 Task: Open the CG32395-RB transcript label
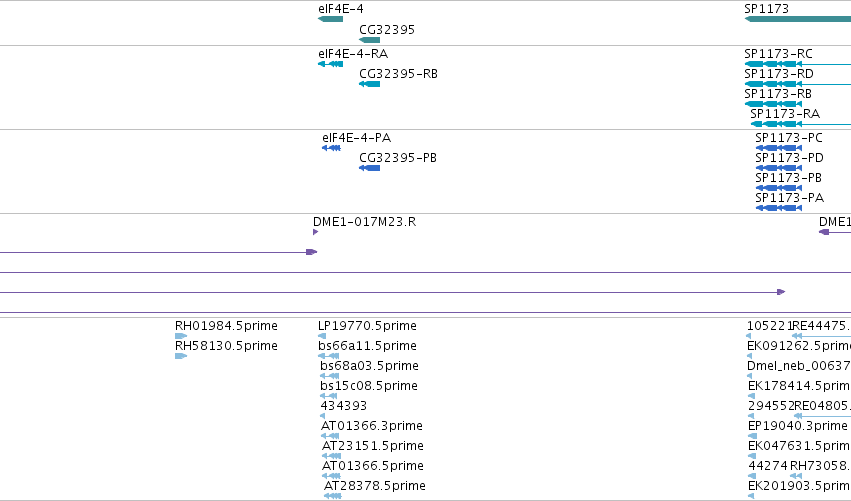tap(398, 74)
